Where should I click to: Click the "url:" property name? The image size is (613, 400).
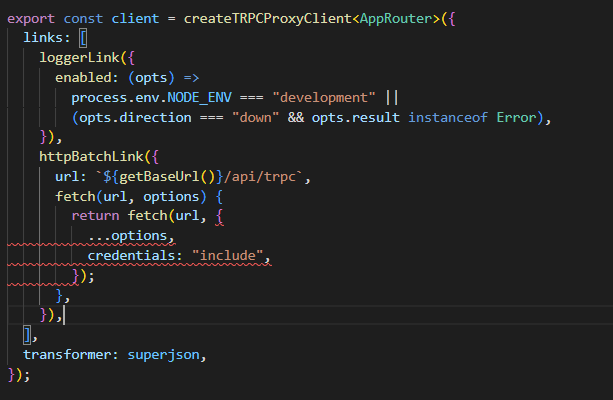coord(71,177)
